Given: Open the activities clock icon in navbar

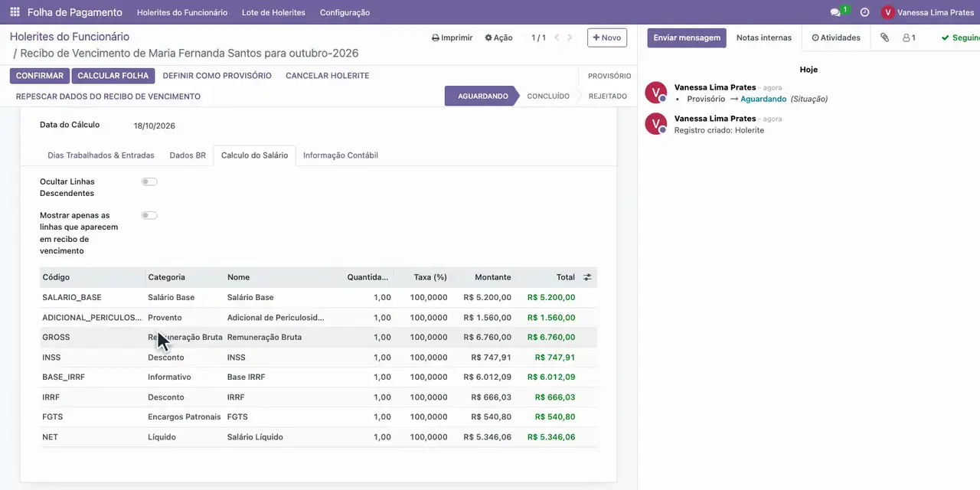Looking at the screenshot, I should coord(864,12).
